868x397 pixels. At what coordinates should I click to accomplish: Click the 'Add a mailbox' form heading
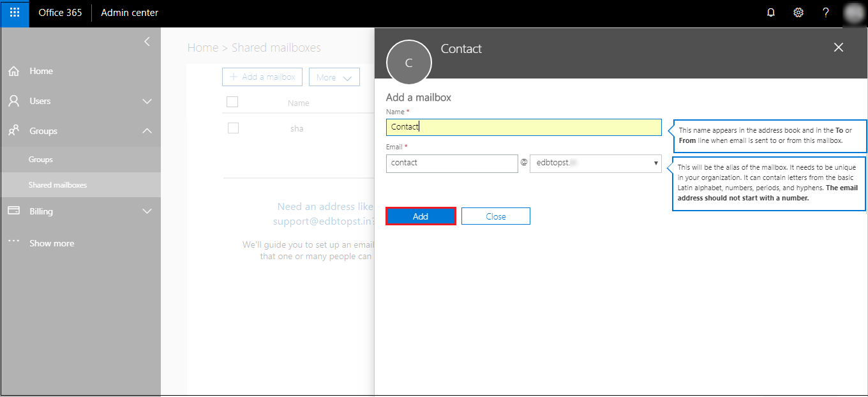point(419,98)
